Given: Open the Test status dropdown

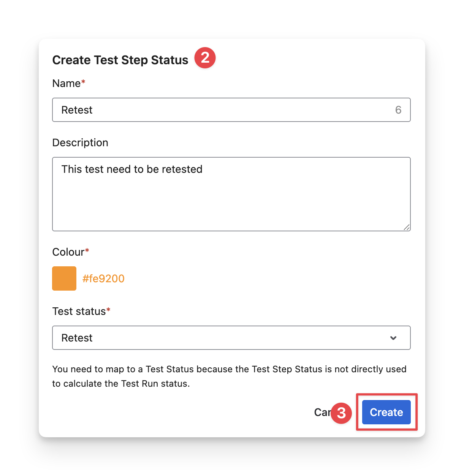Looking at the screenshot, I should click(224, 338).
